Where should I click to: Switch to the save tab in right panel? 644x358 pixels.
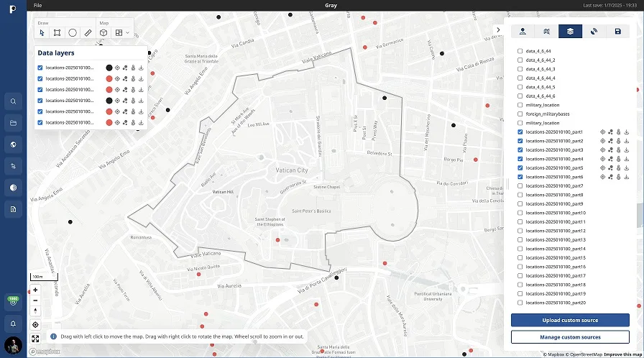[617, 31]
